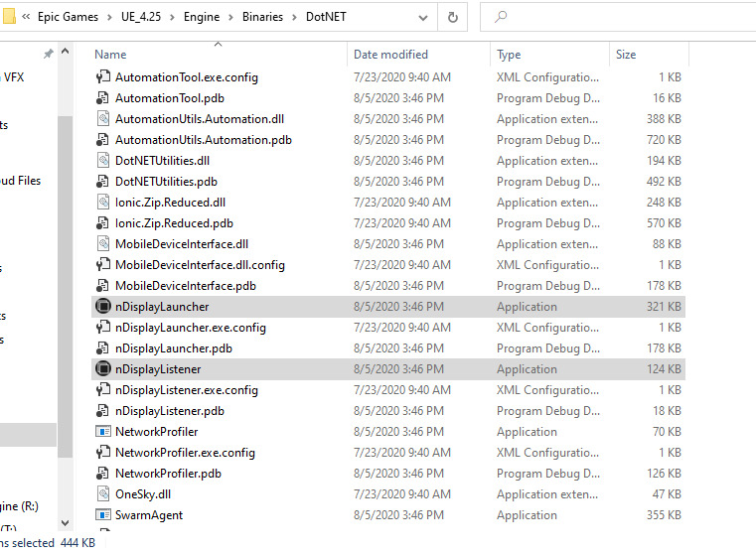Go to Engine folder in breadcrumb

(x=202, y=17)
